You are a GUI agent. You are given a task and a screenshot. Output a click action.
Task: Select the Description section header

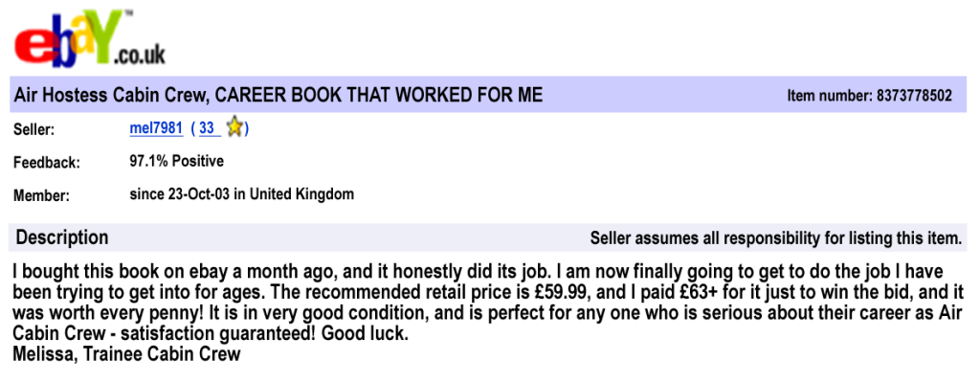(62, 237)
